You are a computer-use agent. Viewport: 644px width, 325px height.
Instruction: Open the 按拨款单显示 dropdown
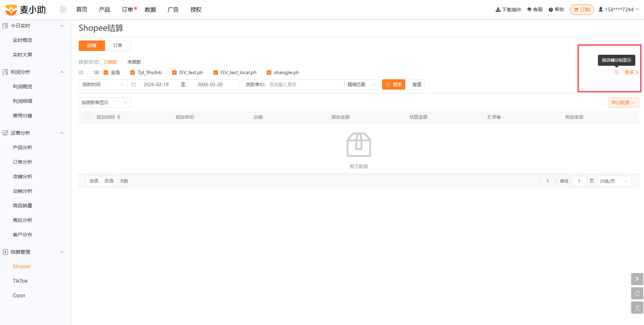point(105,102)
